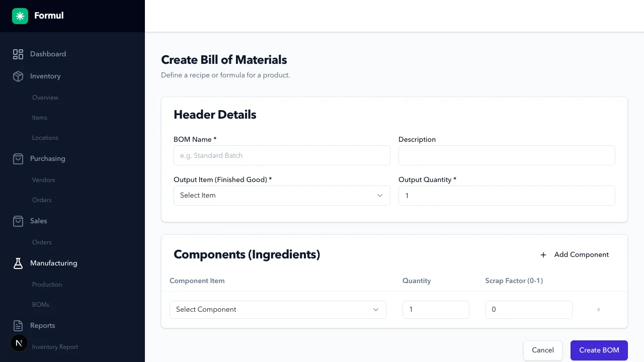Click the Create BOM button
Screen dimensions: 644x362
[x=599, y=350]
